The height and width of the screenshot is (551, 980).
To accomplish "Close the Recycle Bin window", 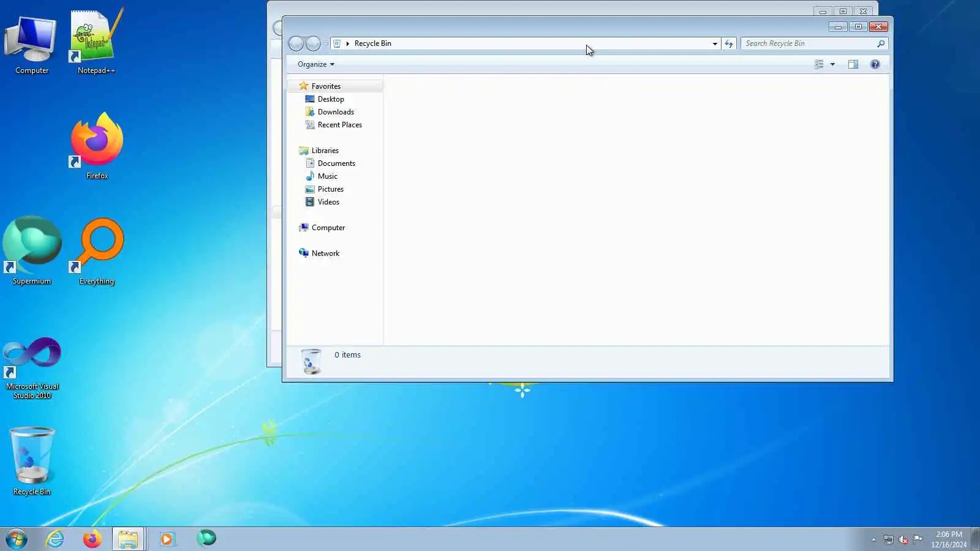I will coord(878,26).
